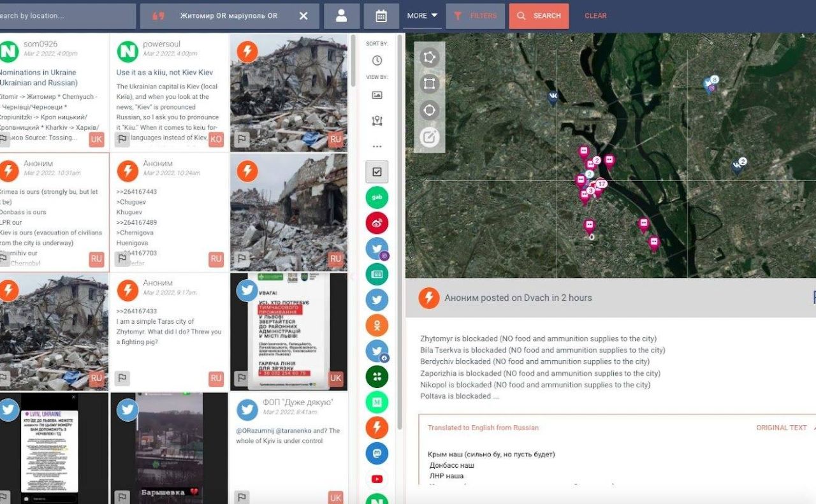The image size is (816, 504).
Task: Click the quotation mark keyword icon
Action: click(x=159, y=16)
